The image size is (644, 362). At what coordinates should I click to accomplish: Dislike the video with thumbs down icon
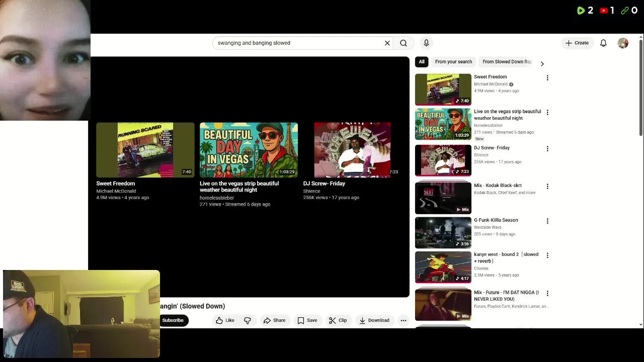(x=248, y=320)
